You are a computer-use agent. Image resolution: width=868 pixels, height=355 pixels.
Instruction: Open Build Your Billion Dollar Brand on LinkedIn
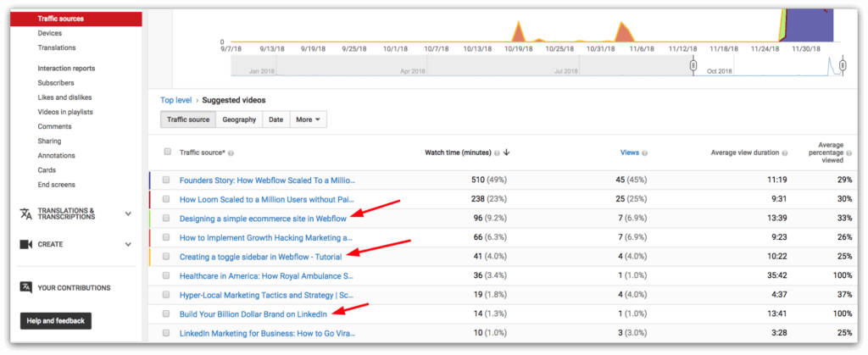(253, 314)
